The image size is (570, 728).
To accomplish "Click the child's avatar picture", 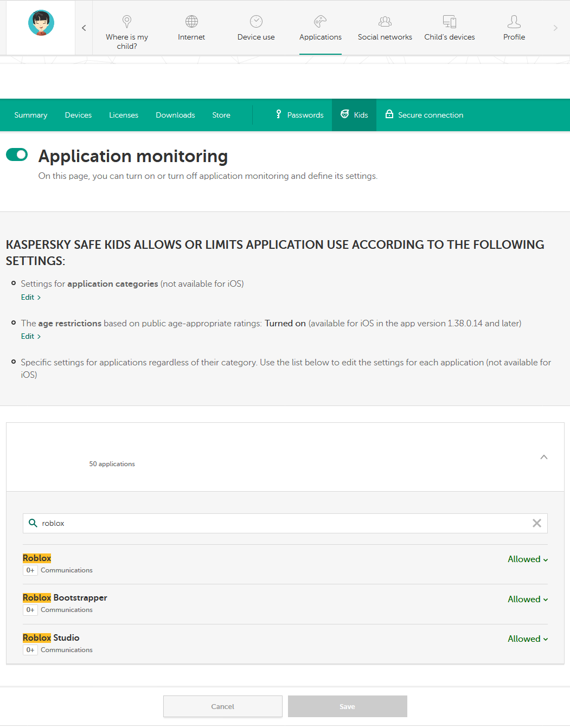I will [41, 23].
